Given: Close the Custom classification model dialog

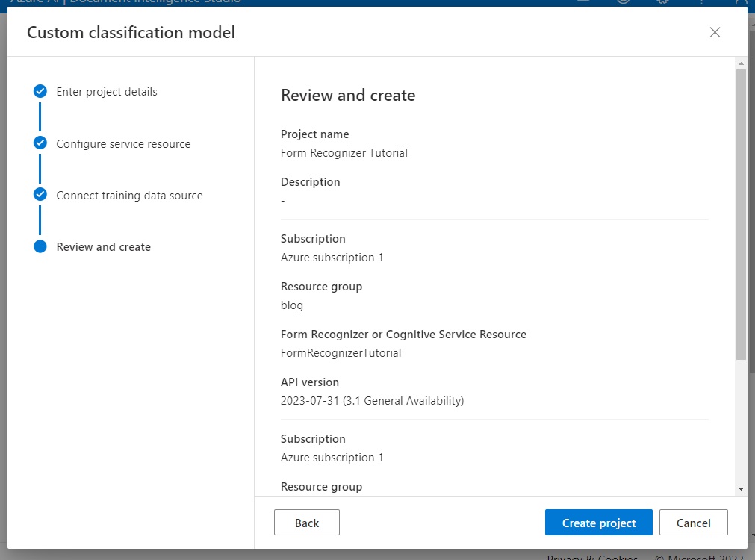Looking at the screenshot, I should (x=715, y=32).
